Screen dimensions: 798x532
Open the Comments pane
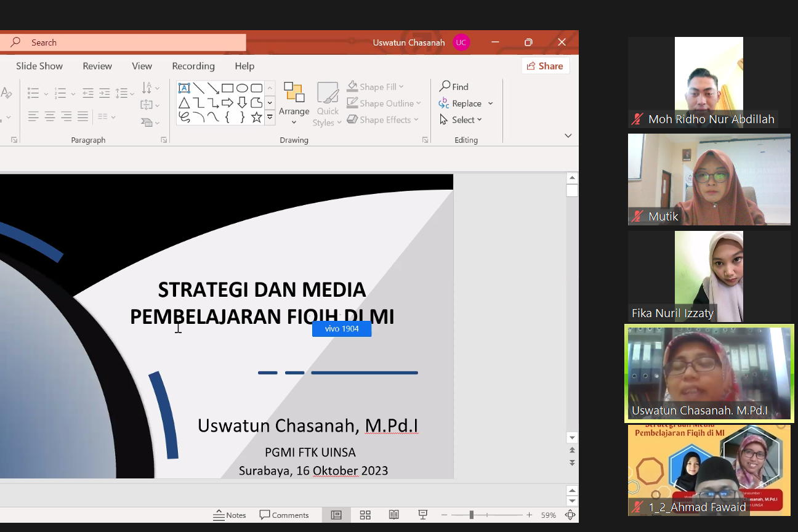pyautogui.click(x=284, y=515)
